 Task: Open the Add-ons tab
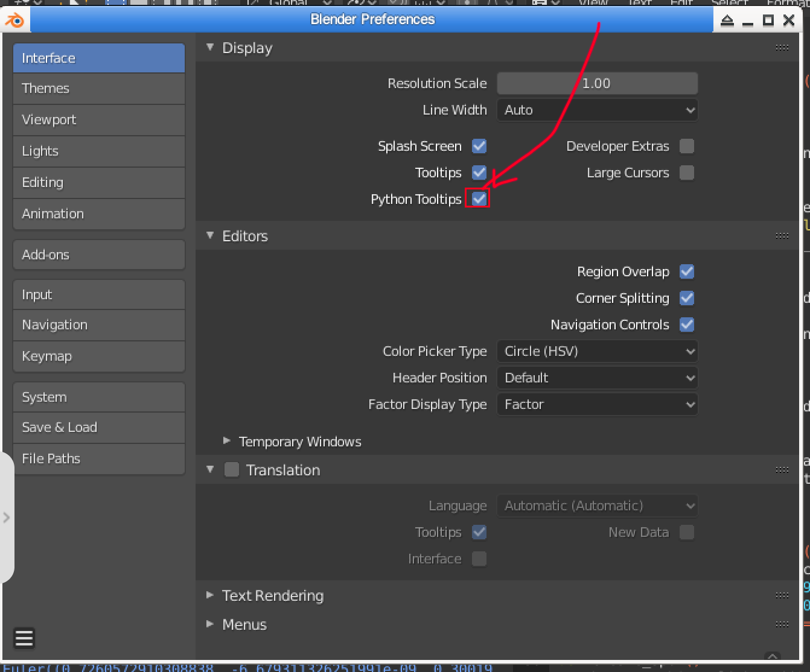pos(99,255)
